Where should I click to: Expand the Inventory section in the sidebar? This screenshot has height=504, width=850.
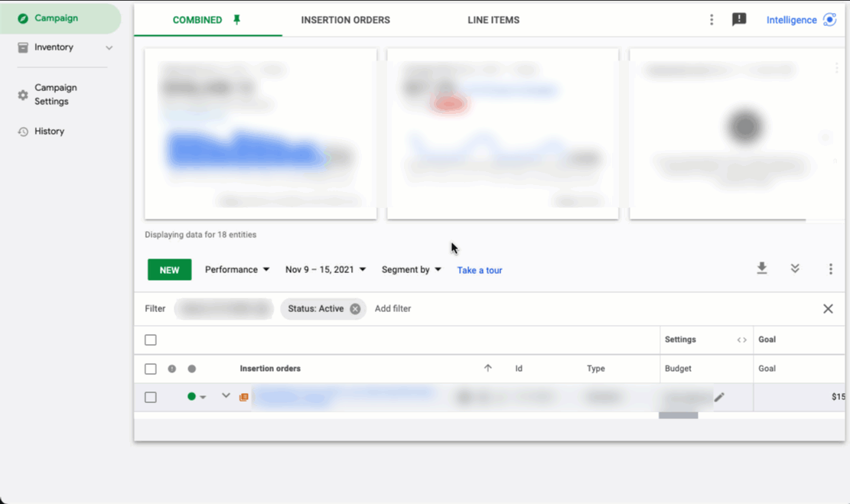pos(108,47)
